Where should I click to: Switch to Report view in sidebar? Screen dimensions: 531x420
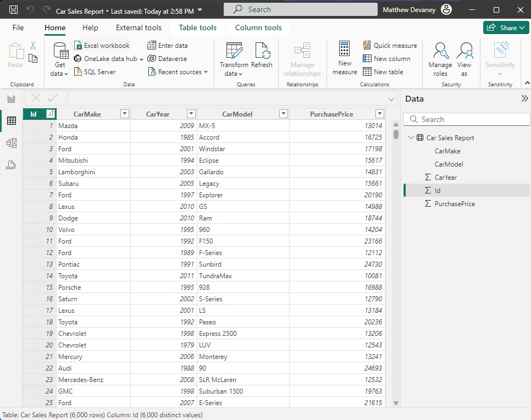12,99
